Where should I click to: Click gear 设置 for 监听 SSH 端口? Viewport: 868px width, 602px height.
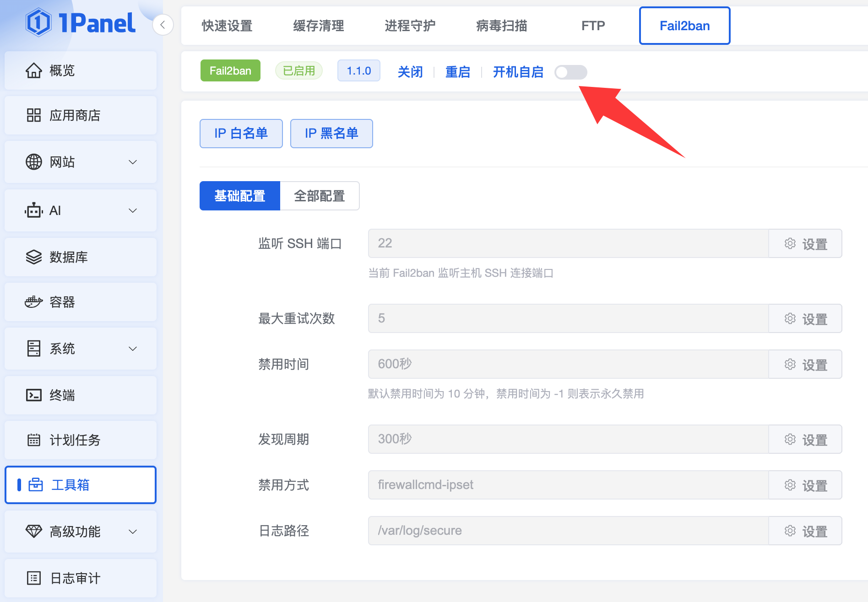(x=805, y=244)
